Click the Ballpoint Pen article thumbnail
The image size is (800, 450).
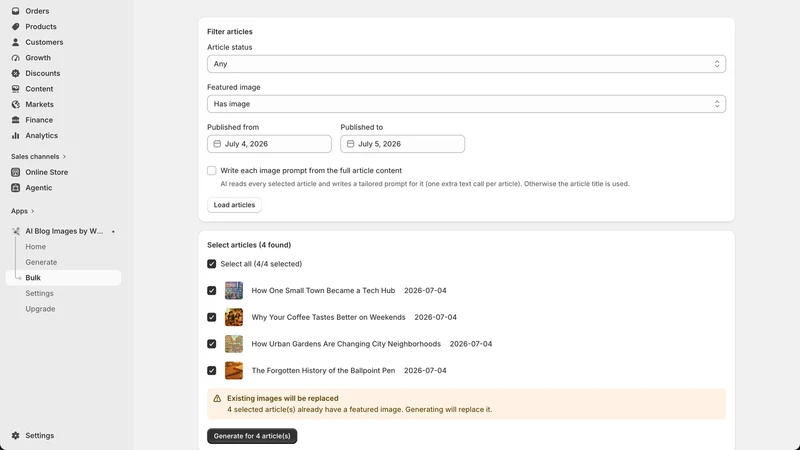234,370
